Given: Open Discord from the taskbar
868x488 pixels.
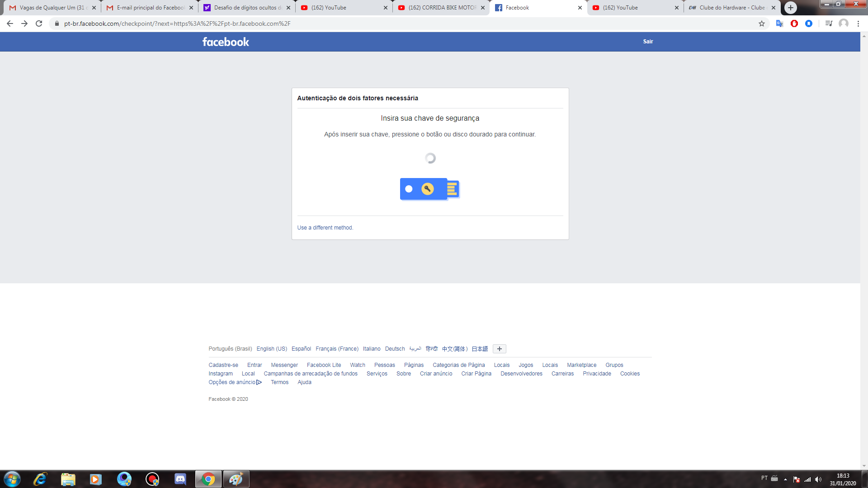Looking at the screenshot, I should pos(180,479).
